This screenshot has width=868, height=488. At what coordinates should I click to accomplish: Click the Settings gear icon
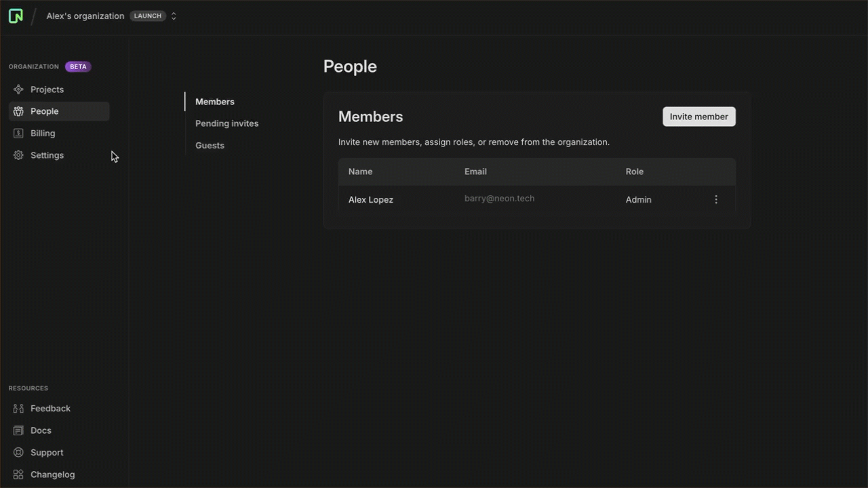18,155
